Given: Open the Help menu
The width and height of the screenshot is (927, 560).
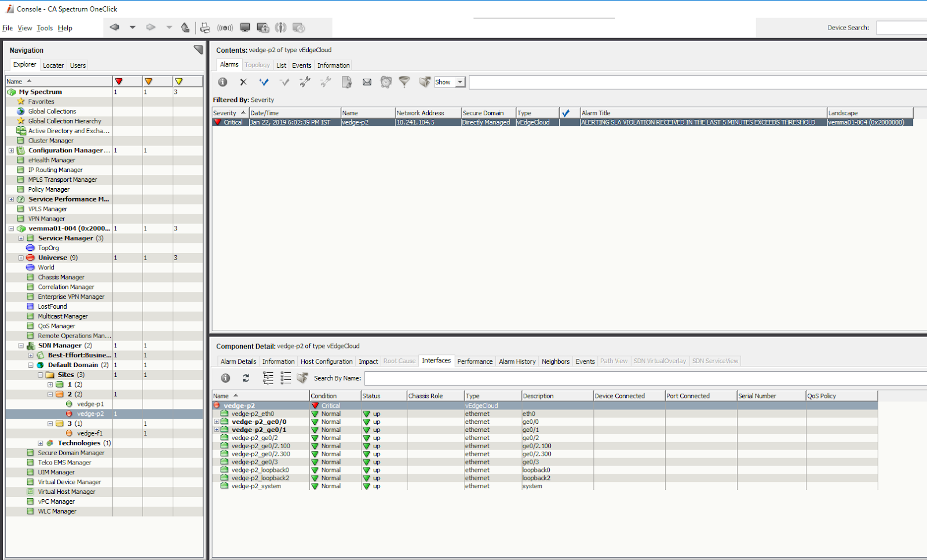Looking at the screenshot, I should tap(65, 28).
